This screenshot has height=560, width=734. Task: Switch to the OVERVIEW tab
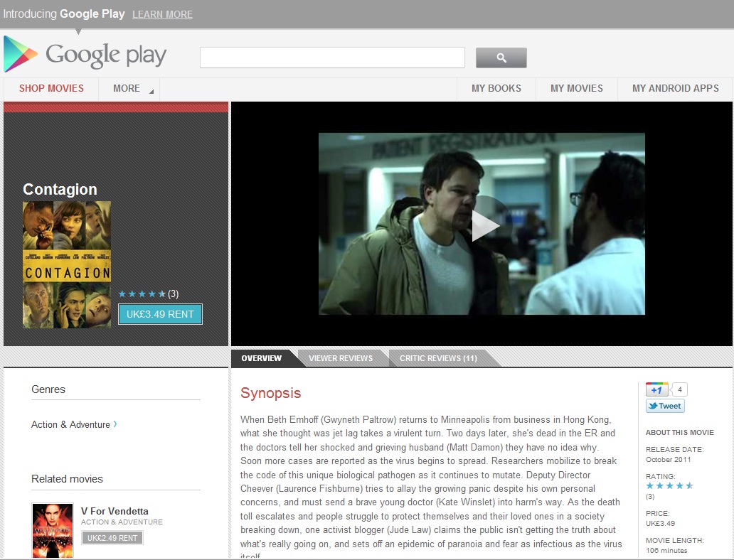point(262,358)
